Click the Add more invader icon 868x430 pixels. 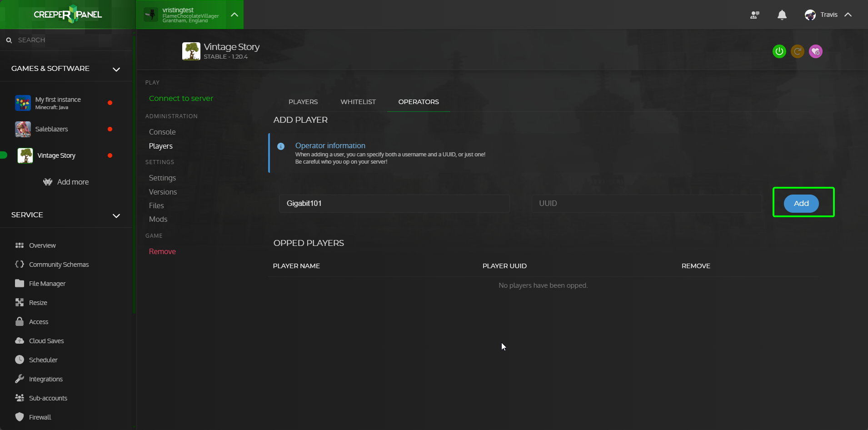coord(48,182)
